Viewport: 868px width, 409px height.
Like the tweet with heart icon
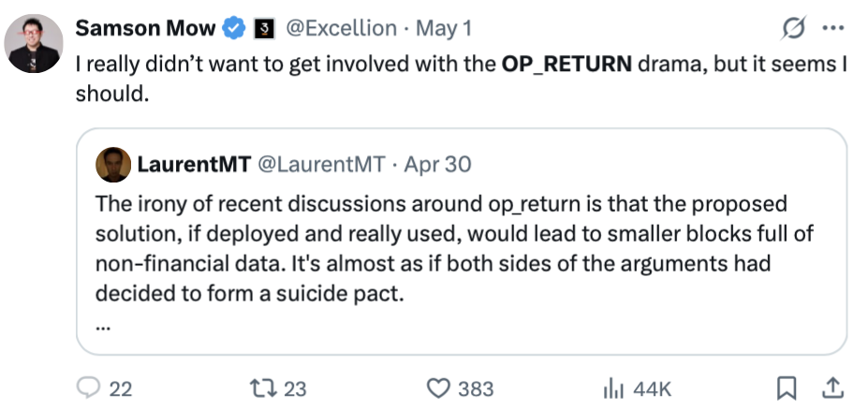pos(438,387)
